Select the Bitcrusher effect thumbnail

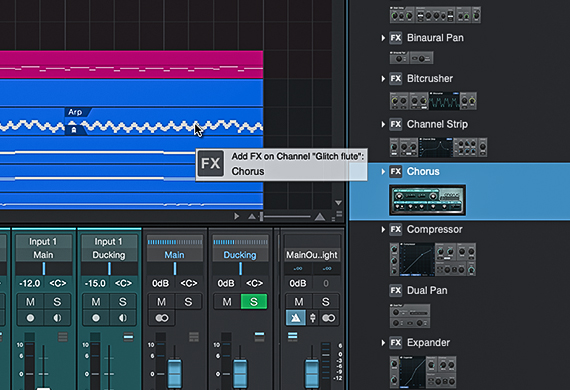(x=433, y=101)
